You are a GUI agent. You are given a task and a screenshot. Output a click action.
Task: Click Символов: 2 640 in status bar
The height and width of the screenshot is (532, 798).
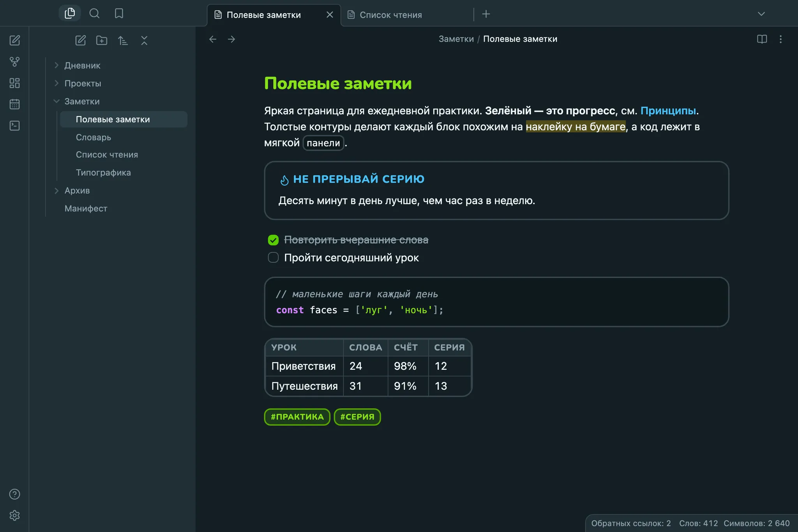(x=756, y=523)
